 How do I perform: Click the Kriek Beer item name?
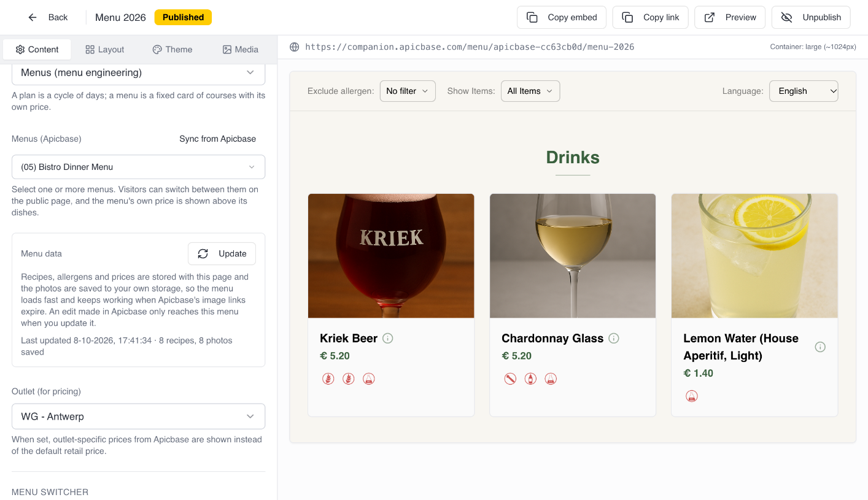349,338
